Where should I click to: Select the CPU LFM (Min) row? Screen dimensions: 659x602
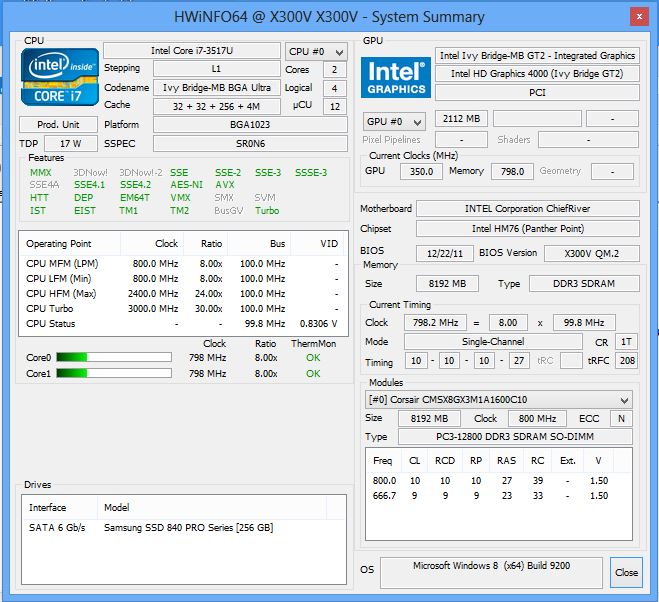pos(183,279)
